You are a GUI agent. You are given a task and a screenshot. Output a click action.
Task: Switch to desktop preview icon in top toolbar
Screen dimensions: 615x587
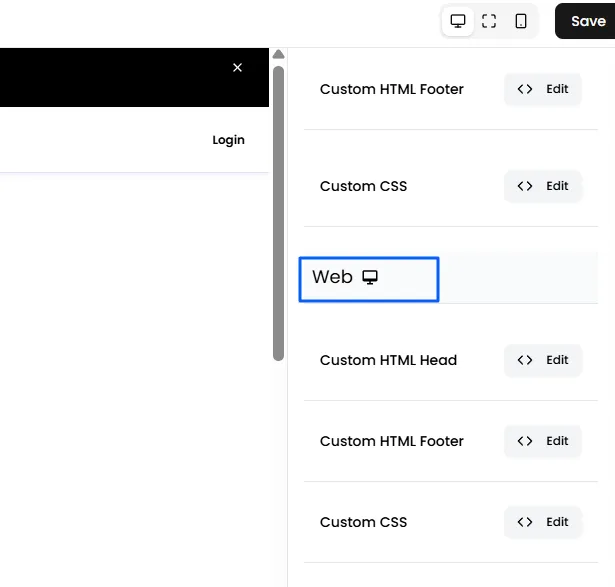tap(458, 21)
